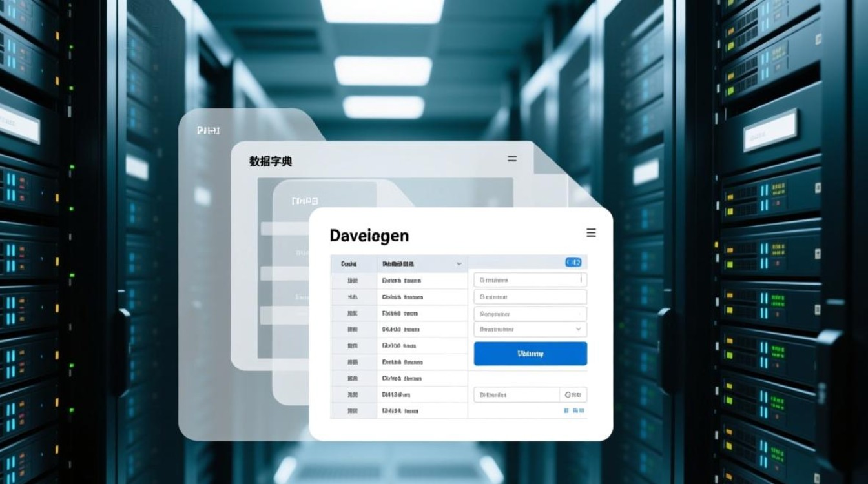Click the fifth row's first-column cell
The width and height of the screenshot is (868, 484).
(353, 346)
